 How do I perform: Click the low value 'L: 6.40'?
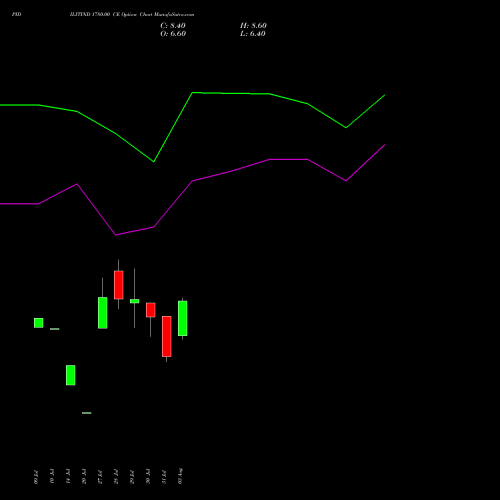(253, 34)
